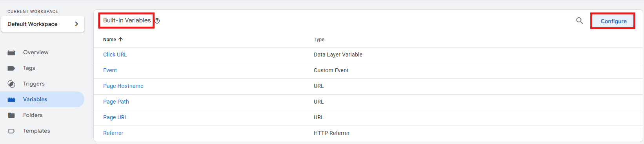Screen dimensions: 644x144
Task: Open the Default Workspace selector
Action: coord(43,24)
